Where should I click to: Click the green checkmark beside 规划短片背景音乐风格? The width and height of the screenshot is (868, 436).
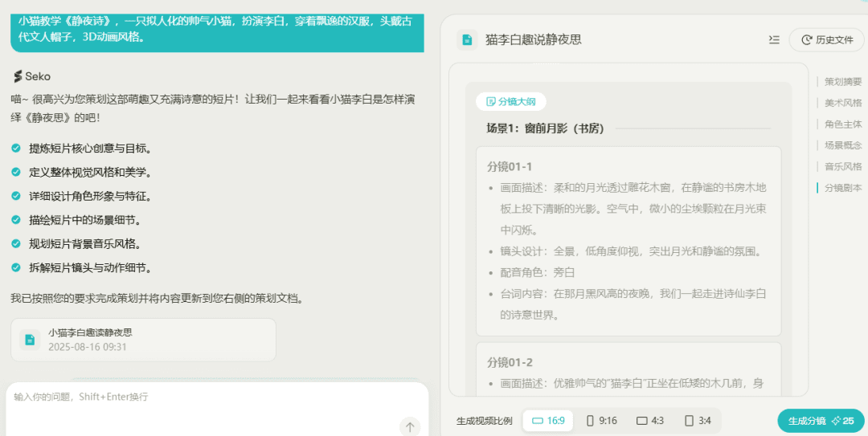(x=16, y=243)
